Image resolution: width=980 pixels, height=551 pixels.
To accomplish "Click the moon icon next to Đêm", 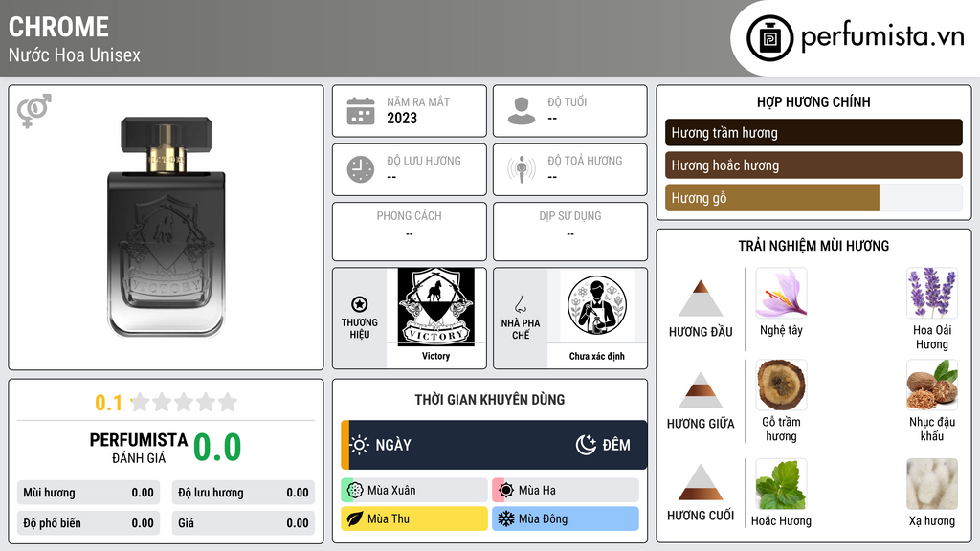I will 586,445.
